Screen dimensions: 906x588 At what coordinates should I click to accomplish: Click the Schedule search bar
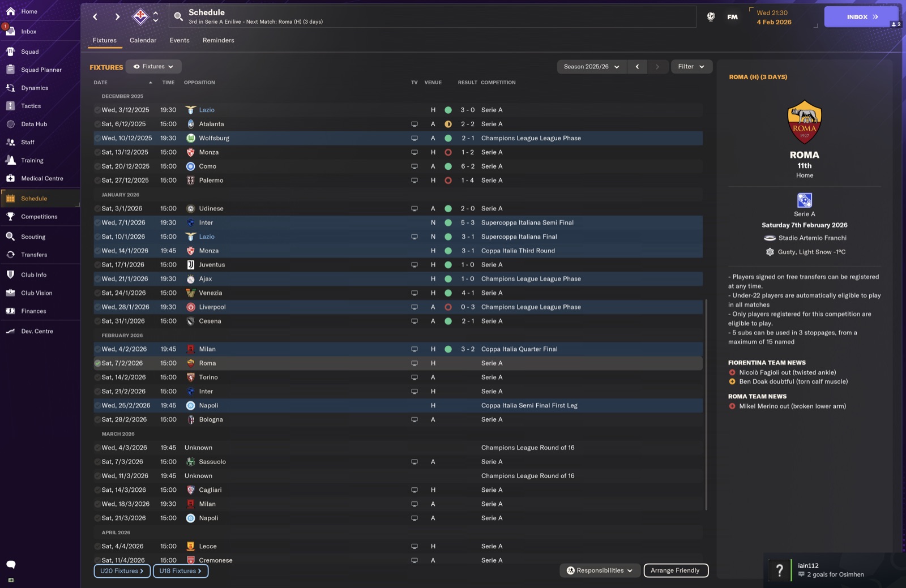click(433, 17)
